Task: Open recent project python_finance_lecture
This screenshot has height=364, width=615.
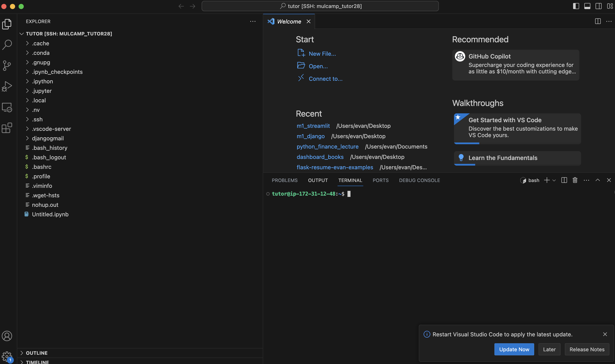Action: pos(328,146)
